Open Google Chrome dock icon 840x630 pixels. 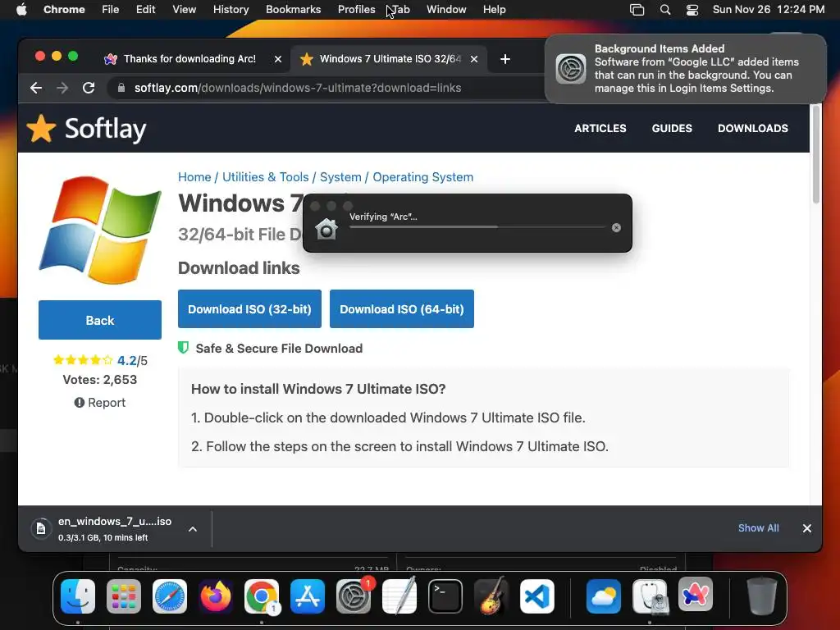point(262,596)
